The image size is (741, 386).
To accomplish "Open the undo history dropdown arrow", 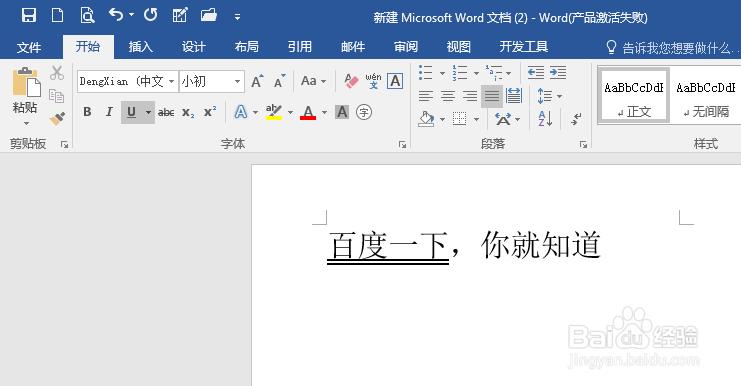I will 131,15.
